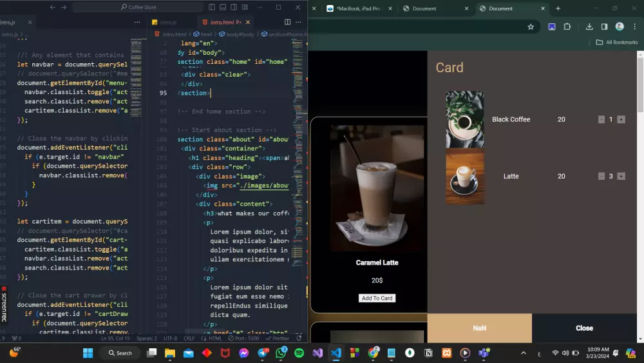Close the MacBook, iPad Pro browser tab

coord(390,8)
